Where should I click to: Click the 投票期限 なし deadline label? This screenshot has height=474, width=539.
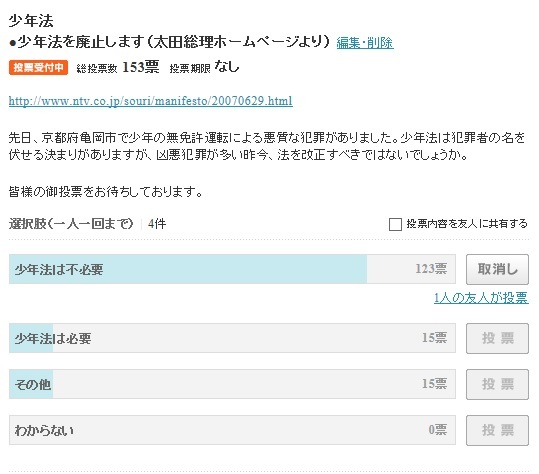pyautogui.click(x=204, y=67)
